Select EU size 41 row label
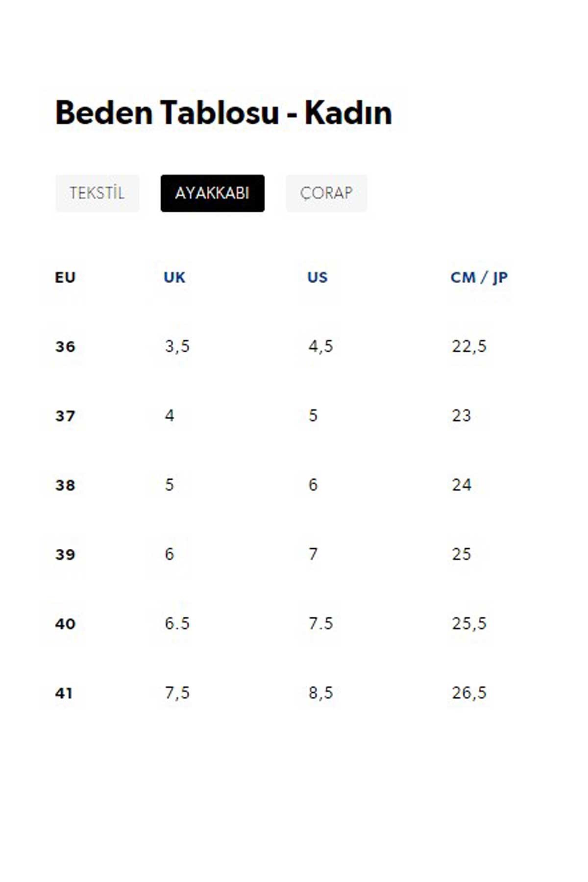 [x=64, y=693]
